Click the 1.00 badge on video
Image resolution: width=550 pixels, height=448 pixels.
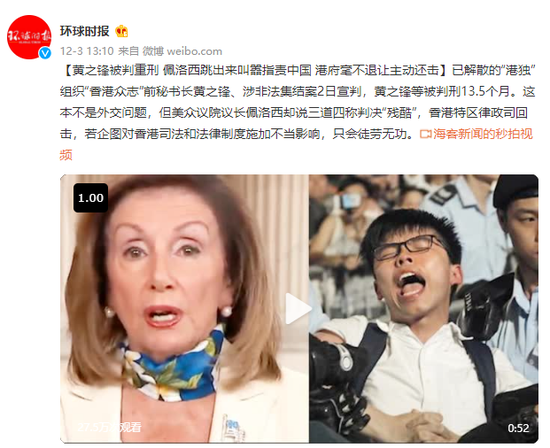point(91,198)
